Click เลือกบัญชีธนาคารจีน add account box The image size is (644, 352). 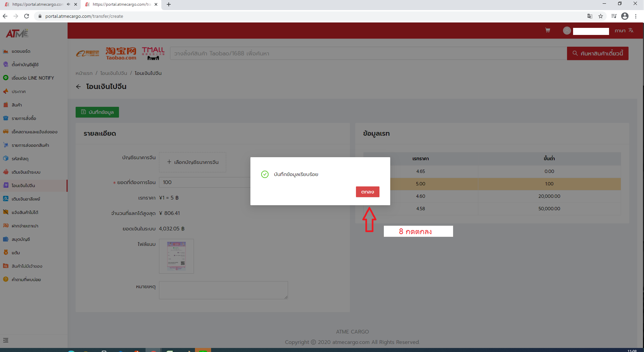193,162
